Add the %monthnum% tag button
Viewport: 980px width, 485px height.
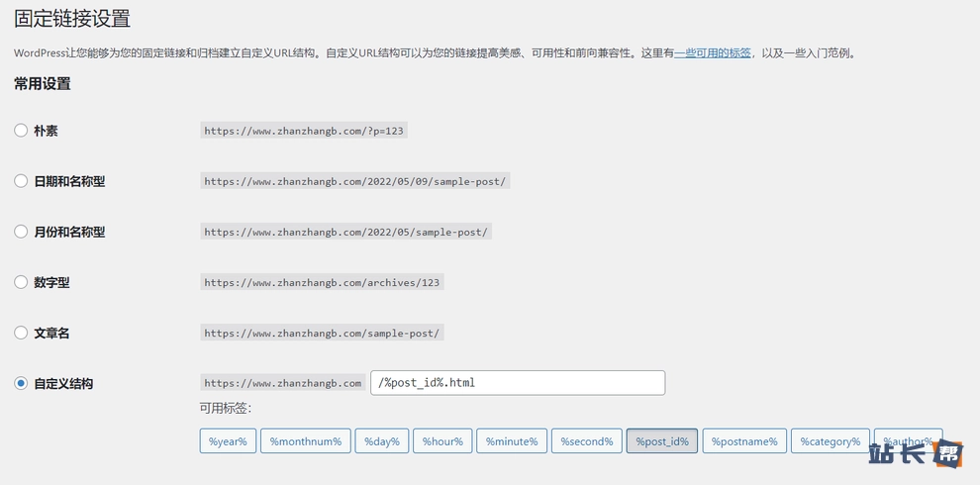click(305, 441)
